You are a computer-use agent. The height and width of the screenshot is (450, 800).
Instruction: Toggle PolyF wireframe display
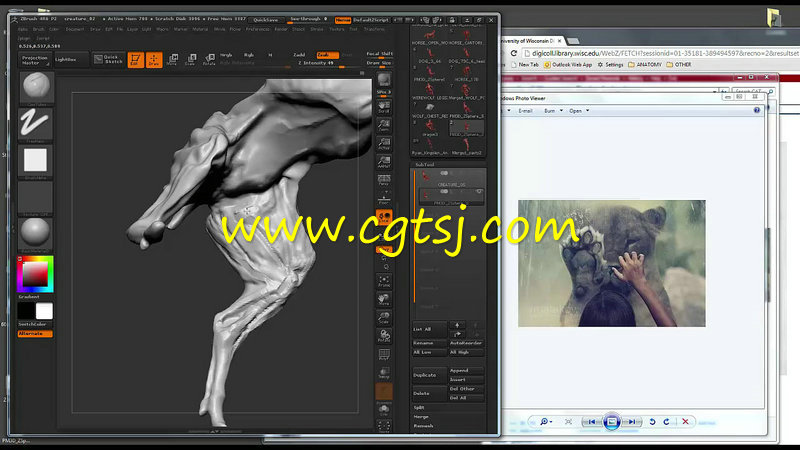click(x=384, y=355)
